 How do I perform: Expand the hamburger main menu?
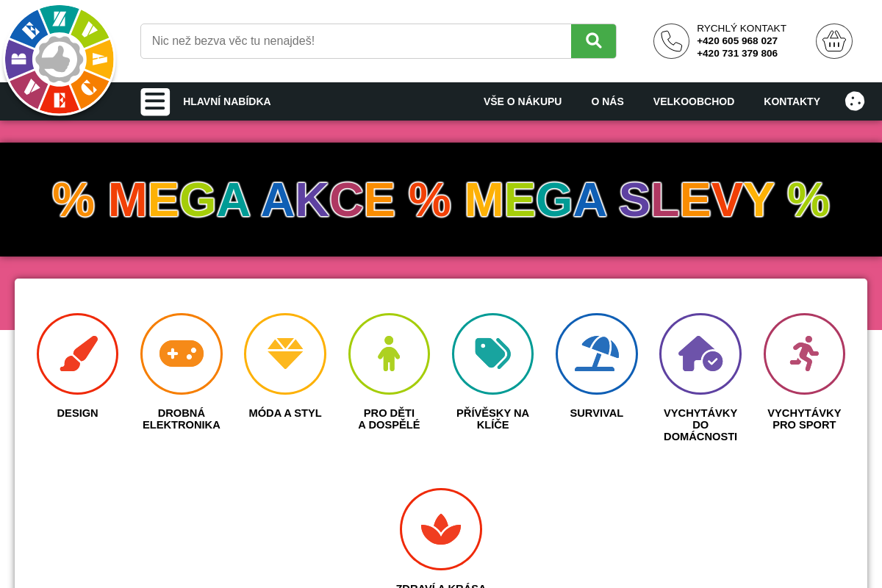155,101
